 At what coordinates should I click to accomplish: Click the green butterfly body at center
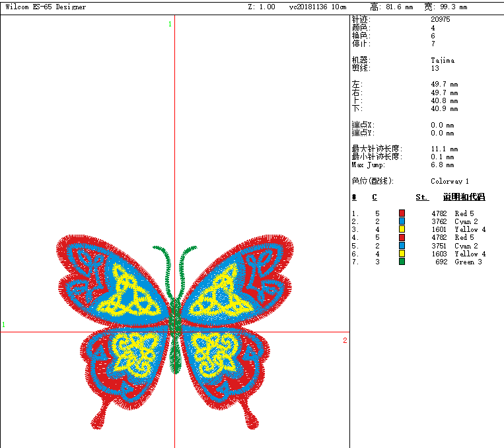tap(175, 324)
